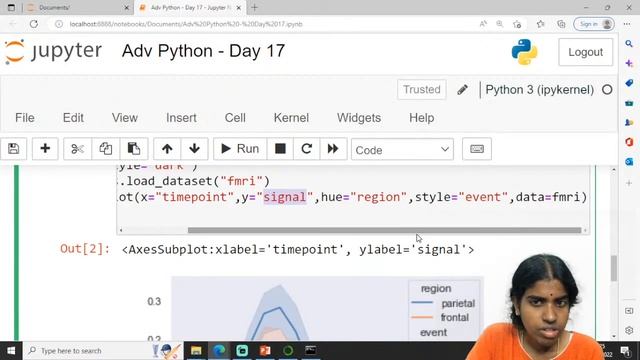Add sidebar item with plus icon
The image size is (640, 360).
pos(629,183)
